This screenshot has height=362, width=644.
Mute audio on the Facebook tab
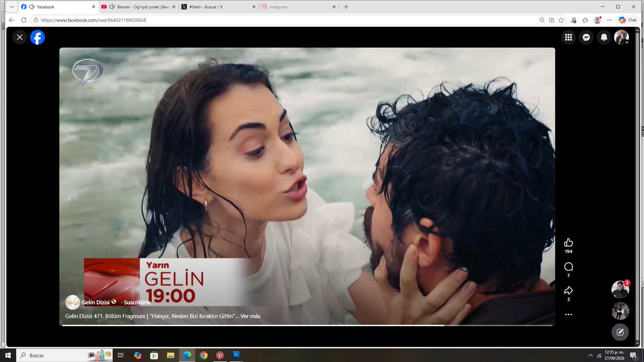click(32, 7)
